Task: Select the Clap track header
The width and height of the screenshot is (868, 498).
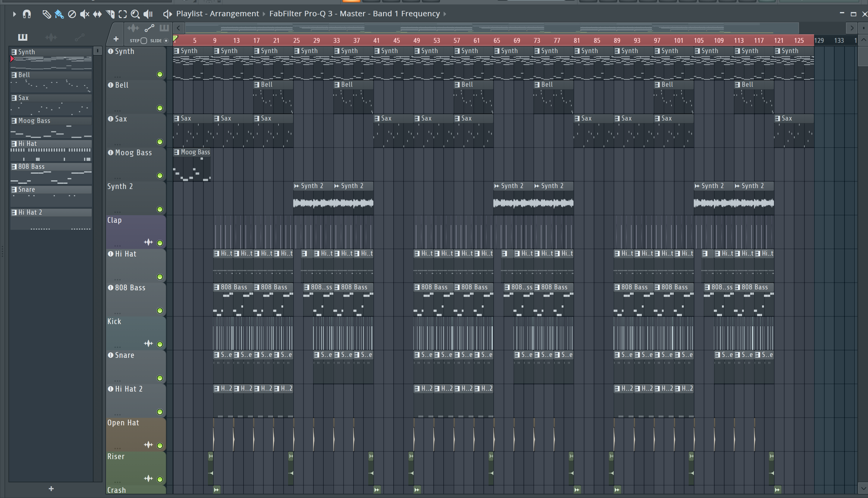Action: [136, 232]
